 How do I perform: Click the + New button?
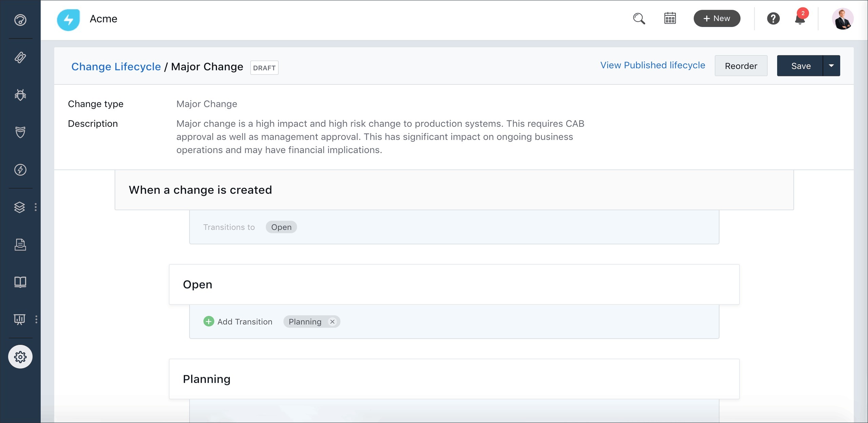(717, 18)
